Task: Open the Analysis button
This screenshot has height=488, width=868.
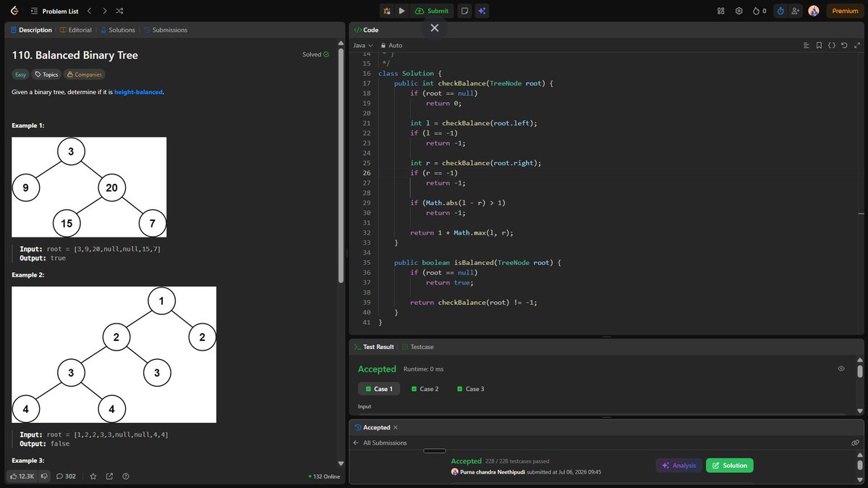Action: [678, 466]
